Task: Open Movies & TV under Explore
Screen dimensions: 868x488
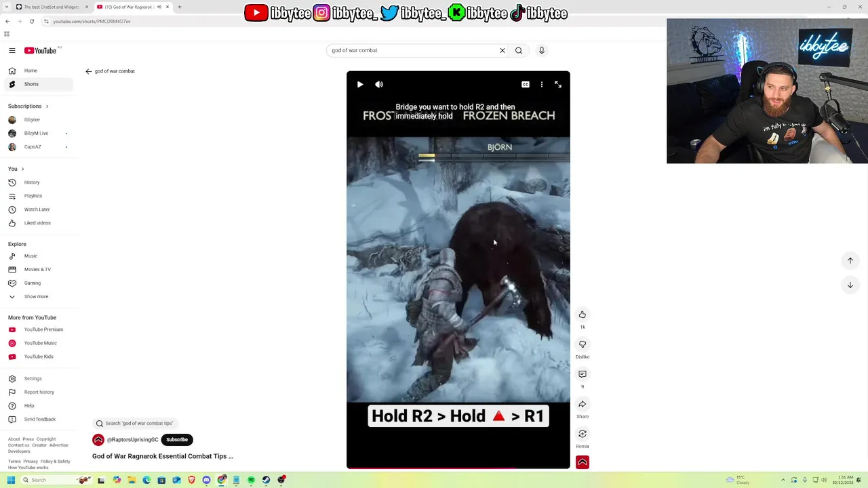Action: 38,269
